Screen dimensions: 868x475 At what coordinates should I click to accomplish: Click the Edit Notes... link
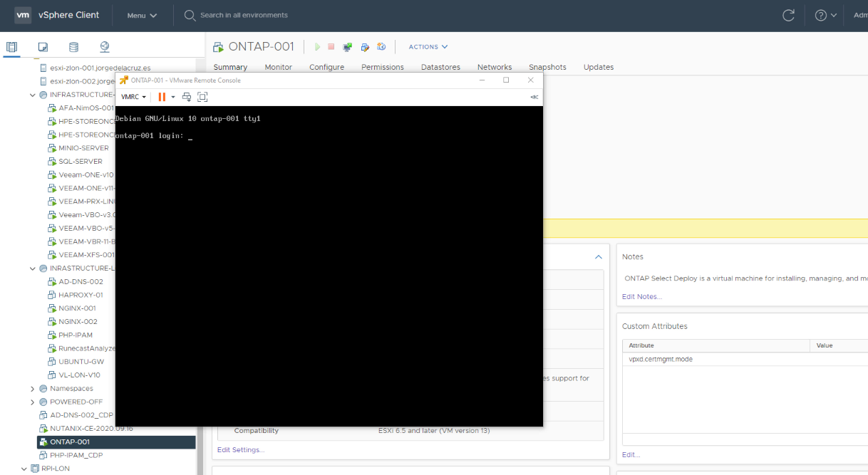(642, 296)
